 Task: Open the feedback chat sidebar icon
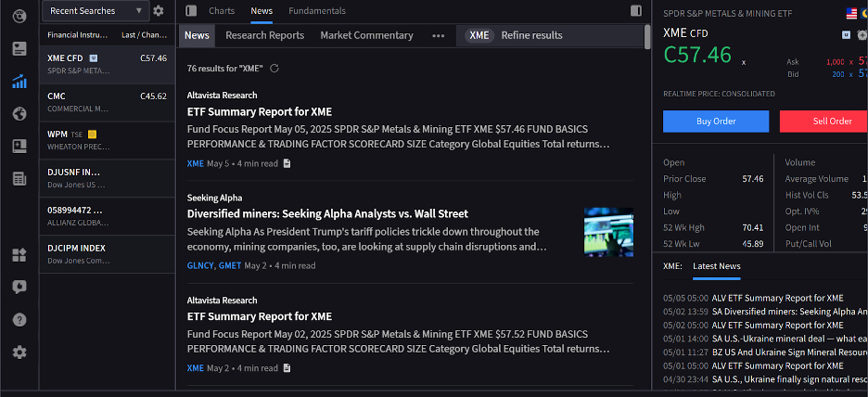point(19,287)
